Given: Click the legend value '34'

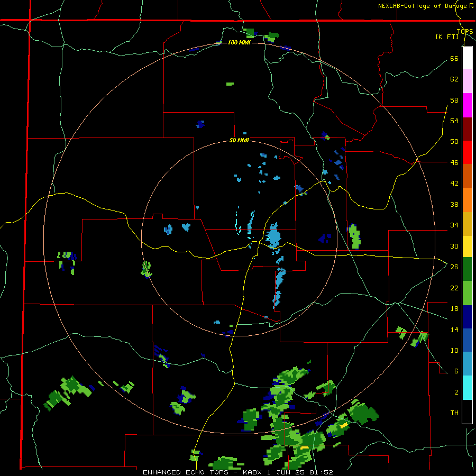Looking at the screenshot, I should (x=454, y=225).
